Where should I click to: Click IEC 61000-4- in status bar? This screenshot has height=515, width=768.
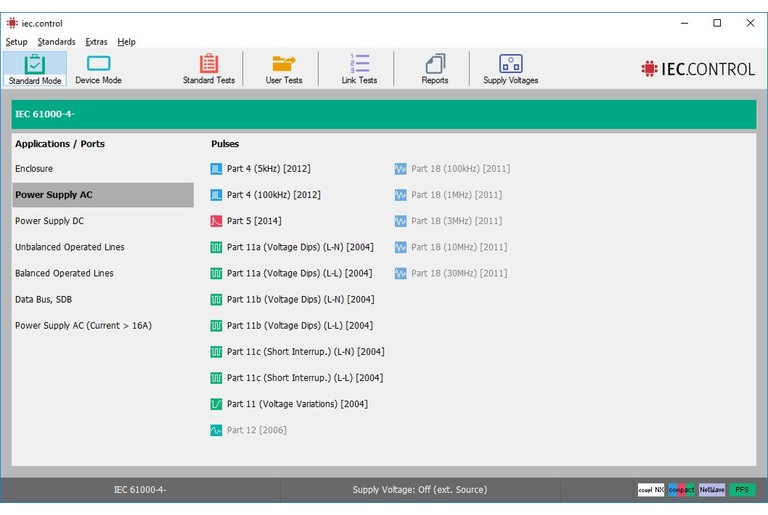[x=140, y=490]
